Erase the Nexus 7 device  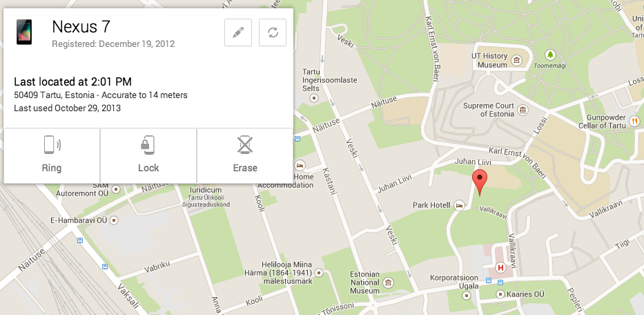tap(245, 155)
